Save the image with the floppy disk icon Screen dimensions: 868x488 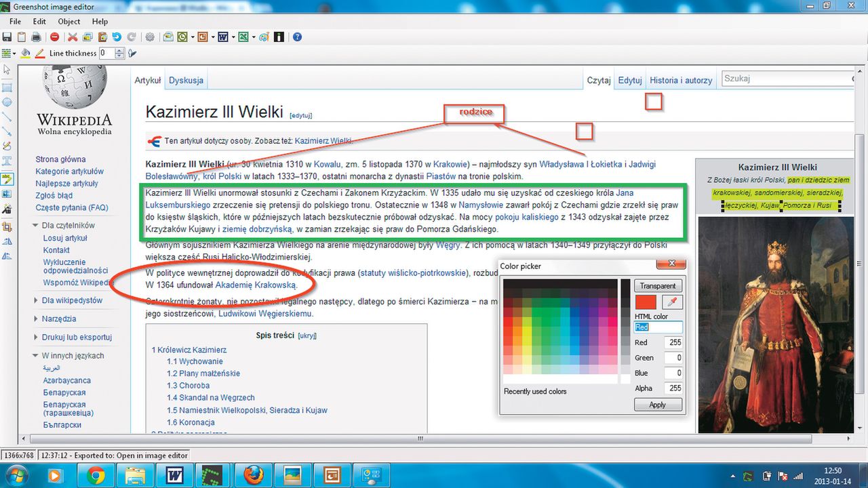coord(7,37)
